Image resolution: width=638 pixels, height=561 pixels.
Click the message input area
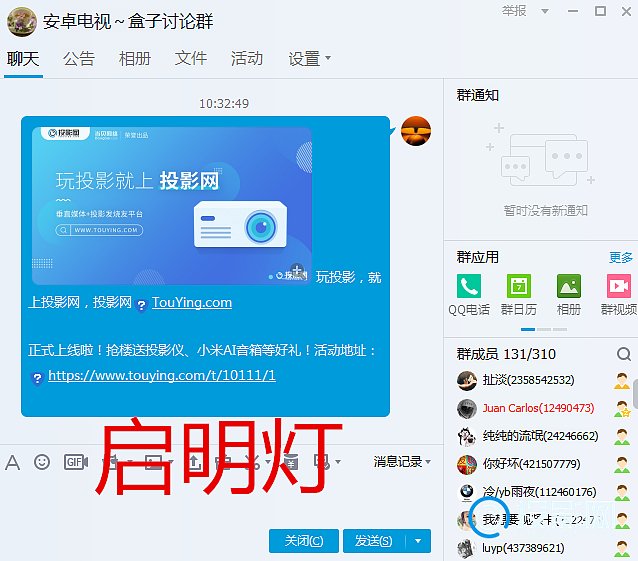(x=221, y=500)
